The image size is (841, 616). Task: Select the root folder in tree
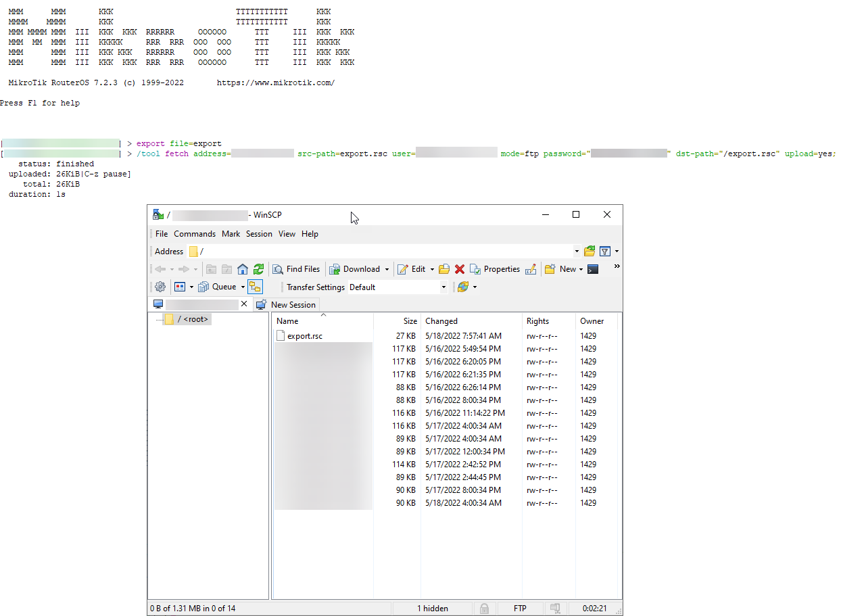(x=193, y=319)
